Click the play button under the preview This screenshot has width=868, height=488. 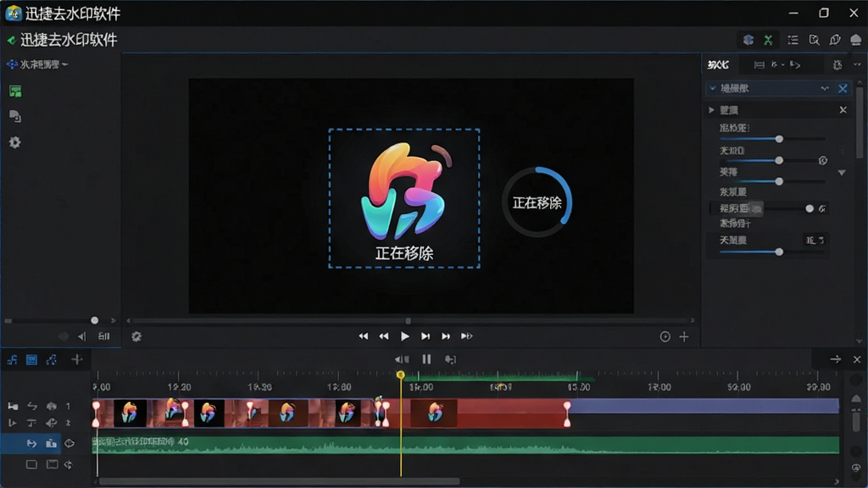(x=404, y=336)
